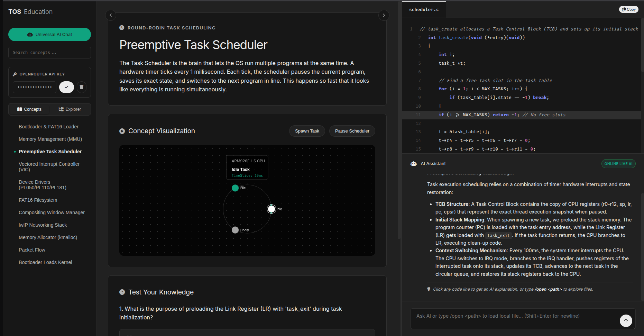
Task: Delete the saved API key trash icon
Action: click(x=82, y=87)
